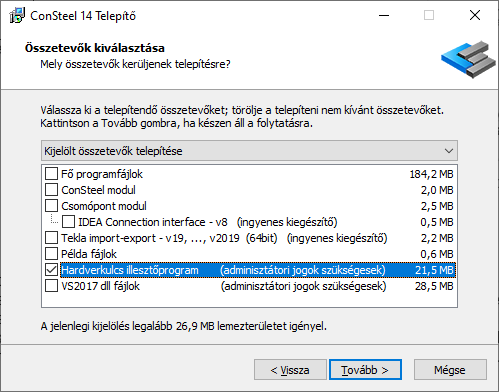Cancel installation with the Mégse button

pos(450,370)
